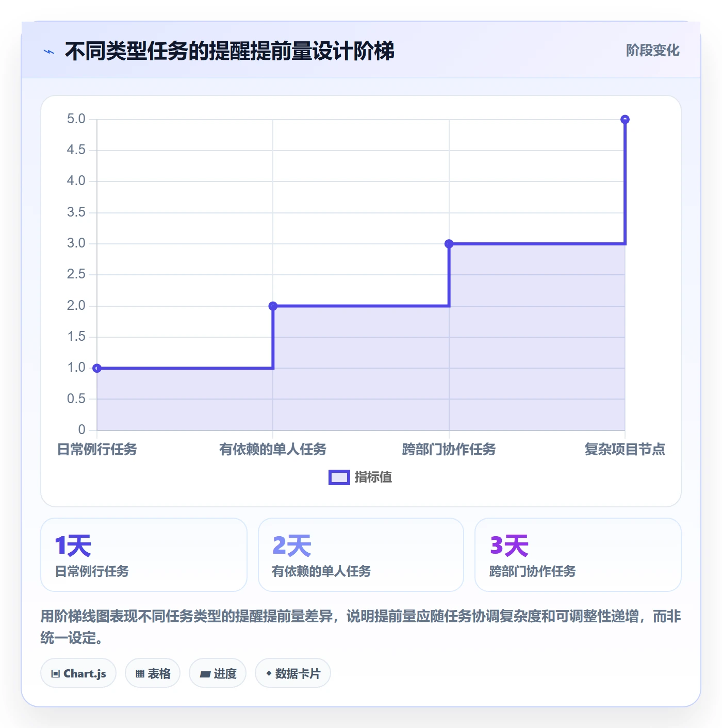Toggle the 指标值 legend color box
722x728 pixels.
click(x=339, y=477)
